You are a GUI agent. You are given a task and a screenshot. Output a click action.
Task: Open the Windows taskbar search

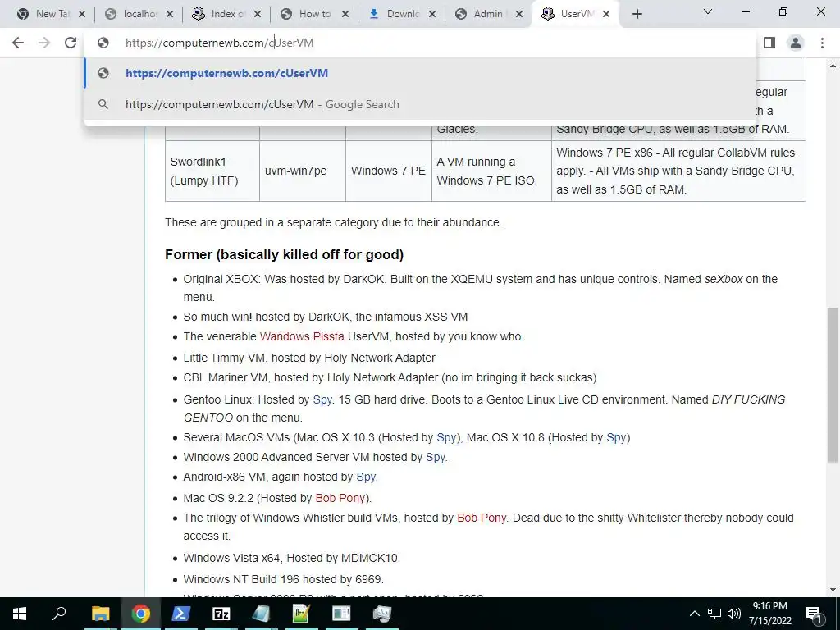pyautogui.click(x=59, y=614)
